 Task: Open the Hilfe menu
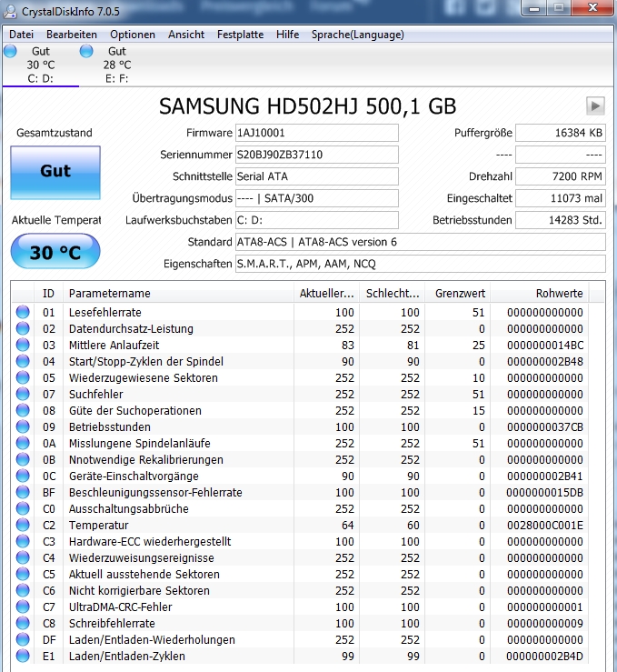287,35
